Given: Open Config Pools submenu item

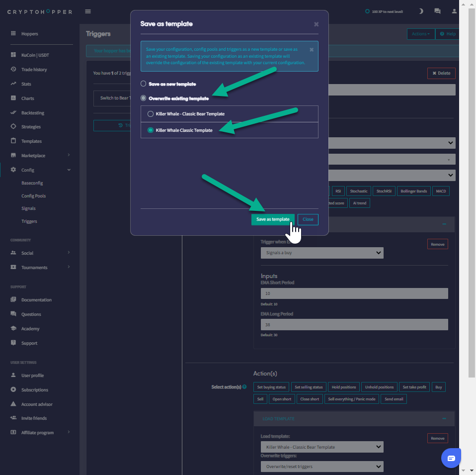Looking at the screenshot, I should (x=33, y=196).
